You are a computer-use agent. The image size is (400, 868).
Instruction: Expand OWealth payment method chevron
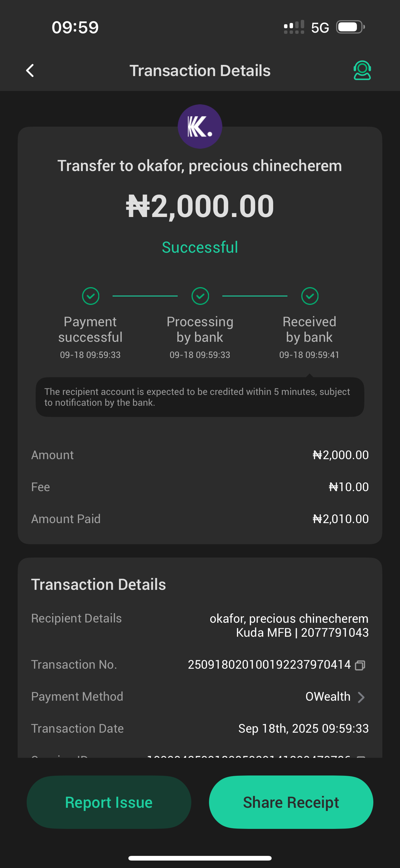(361, 697)
